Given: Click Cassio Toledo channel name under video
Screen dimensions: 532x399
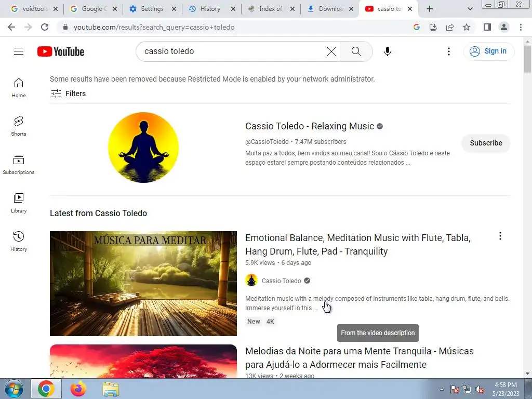Looking at the screenshot, I should tap(281, 281).
